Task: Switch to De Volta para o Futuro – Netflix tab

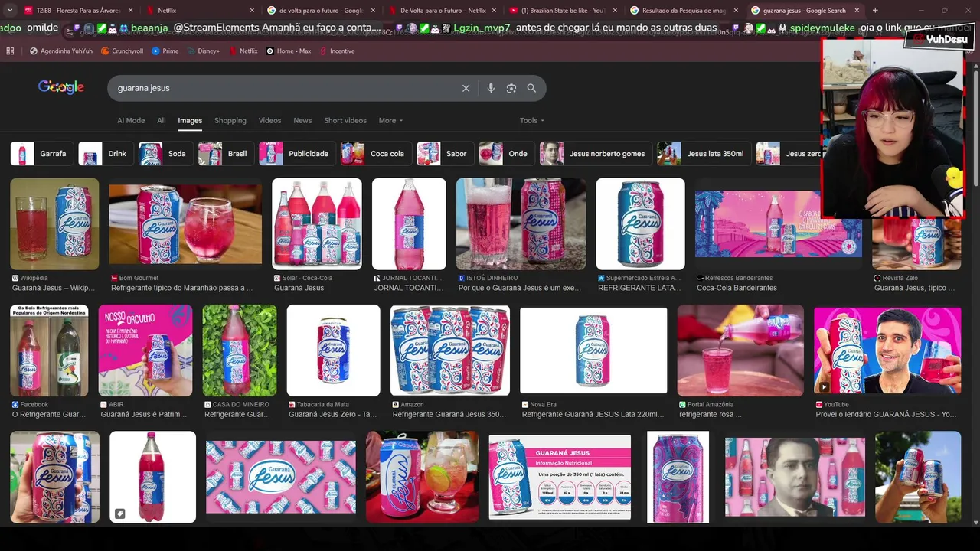Action: click(x=442, y=11)
